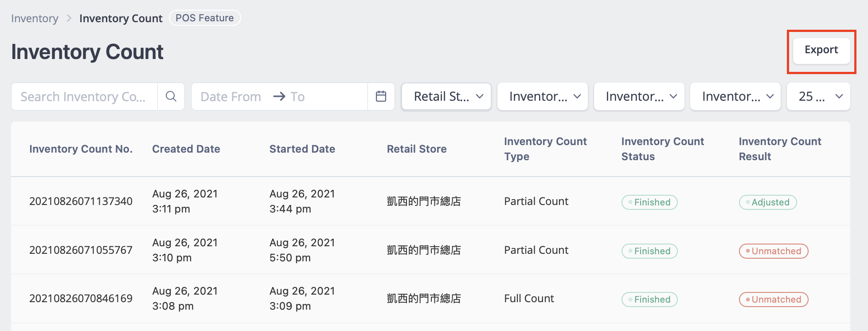The width and height of the screenshot is (868, 331).
Task: Click Unmatched badge for count 20210826070846169
Action: point(774,299)
